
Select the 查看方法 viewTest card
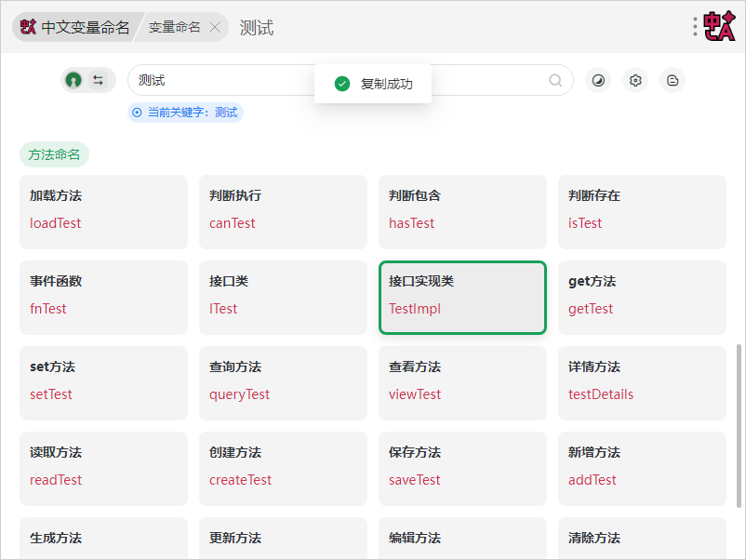tap(462, 383)
